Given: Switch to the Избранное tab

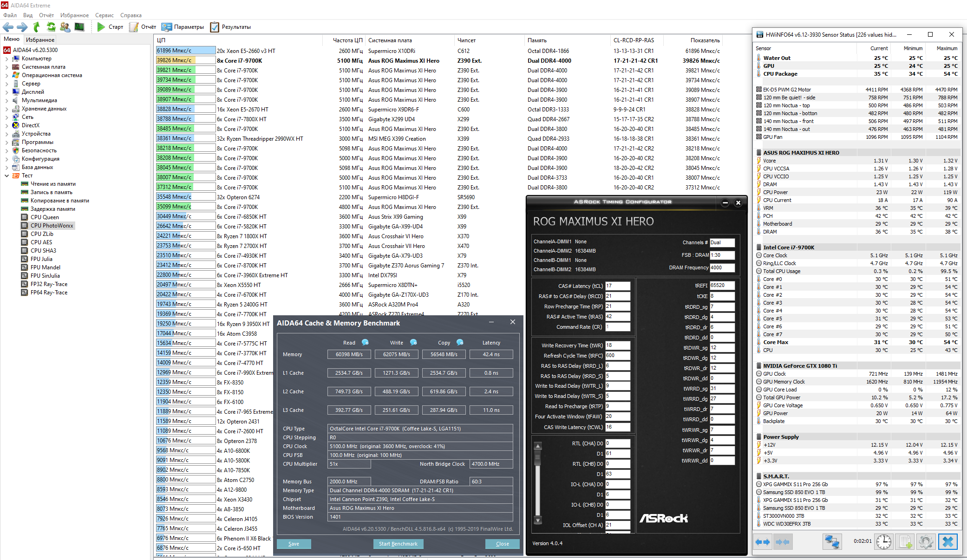Looking at the screenshot, I should point(40,40).
